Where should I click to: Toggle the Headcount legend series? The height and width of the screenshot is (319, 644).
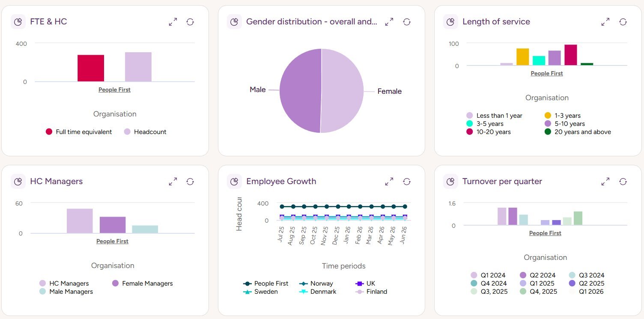(x=145, y=132)
